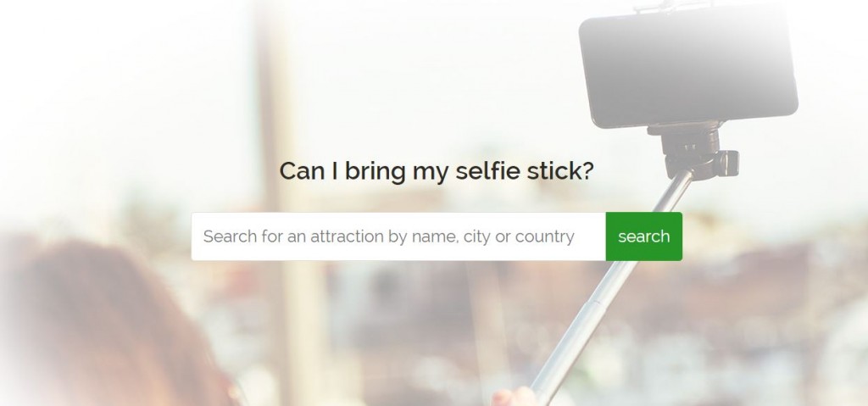Click the 'search' label on the green button

click(x=644, y=236)
